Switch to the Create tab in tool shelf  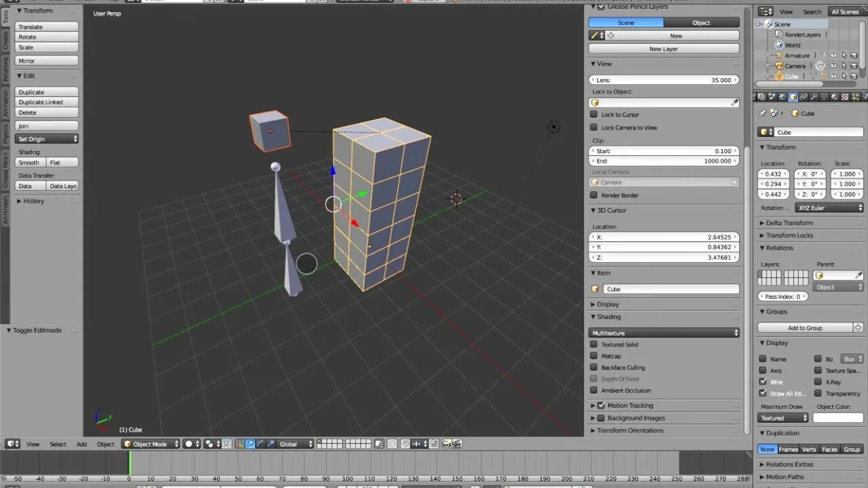(5, 42)
